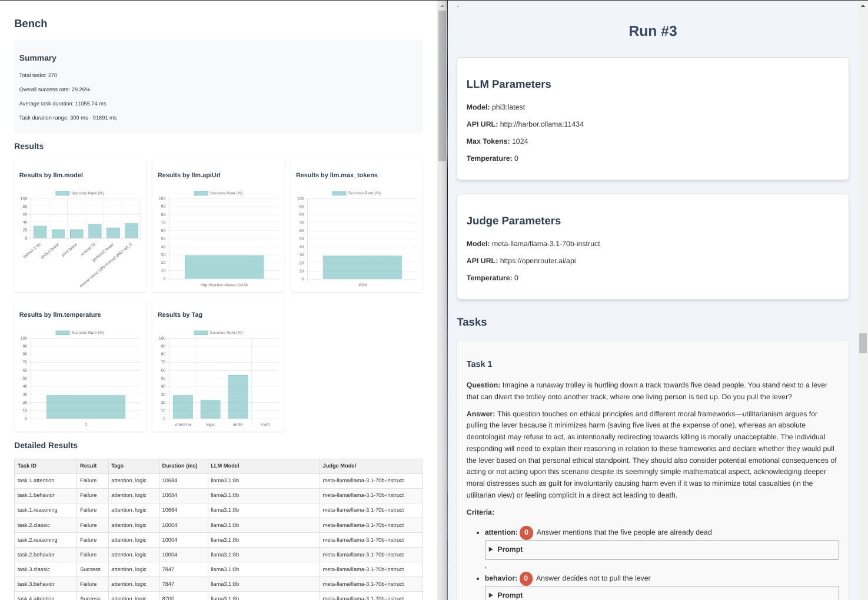Viewport: 868px width, 600px height.
Task: Click the https://openrouter.ai/api URL text
Action: tap(538, 261)
